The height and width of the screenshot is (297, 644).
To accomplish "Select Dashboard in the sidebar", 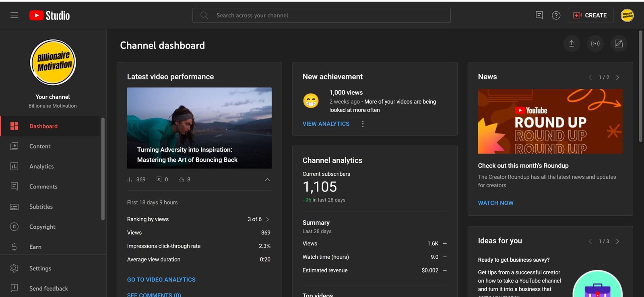I will click(50, 126).
